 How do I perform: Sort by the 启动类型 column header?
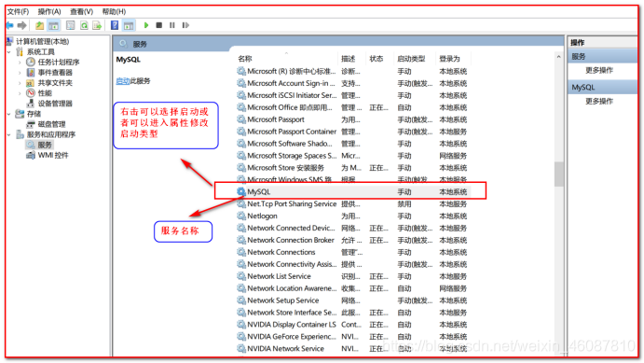coord(411,59)
